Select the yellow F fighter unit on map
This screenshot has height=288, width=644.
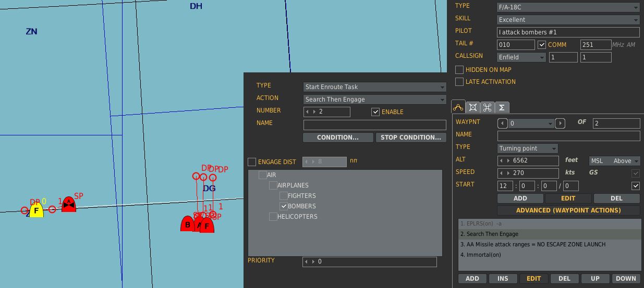(x=37, y=210)
